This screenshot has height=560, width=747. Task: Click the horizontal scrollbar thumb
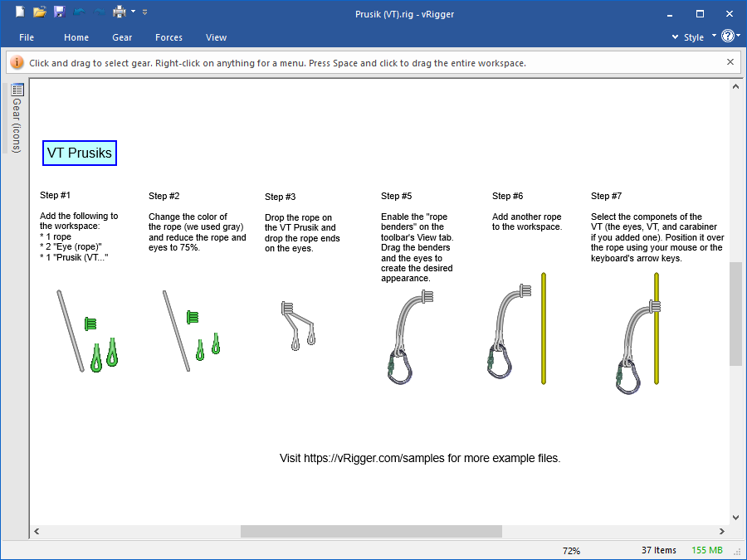(x=371, y=531)
